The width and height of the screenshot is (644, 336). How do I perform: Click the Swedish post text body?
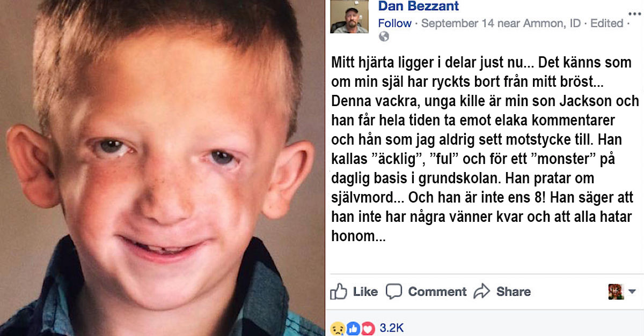pos(485,149)
